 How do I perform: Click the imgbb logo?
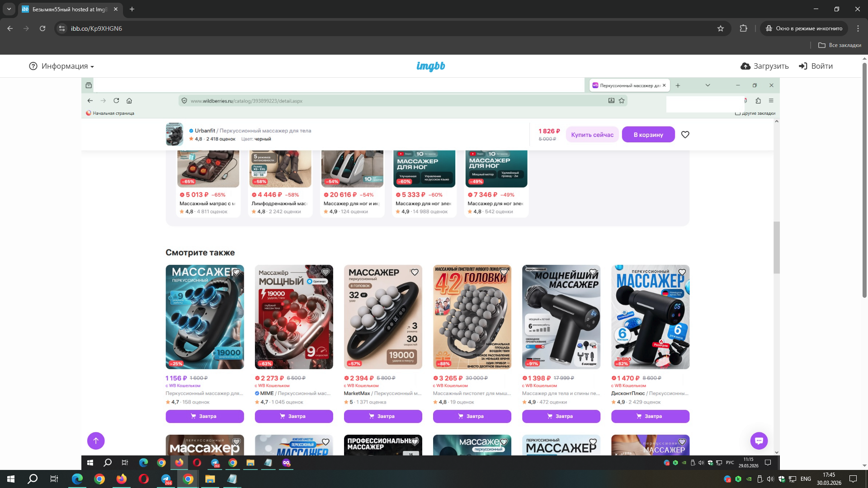click(x=430, y=66)
